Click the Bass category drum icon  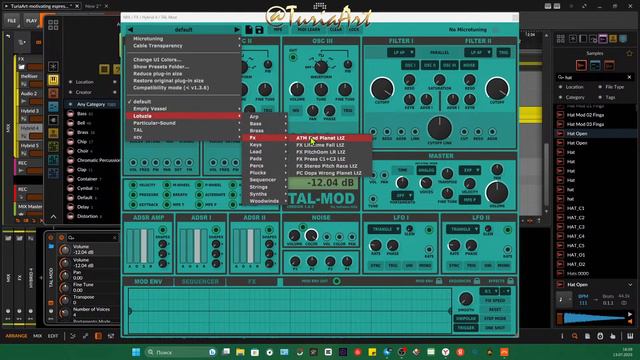click(70, 113)
